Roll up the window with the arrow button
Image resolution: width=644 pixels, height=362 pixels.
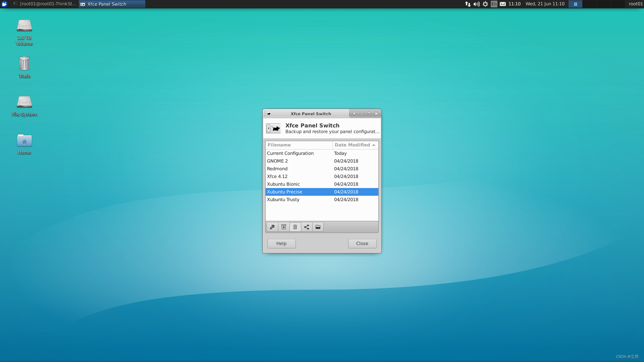[x=354, y=114]
